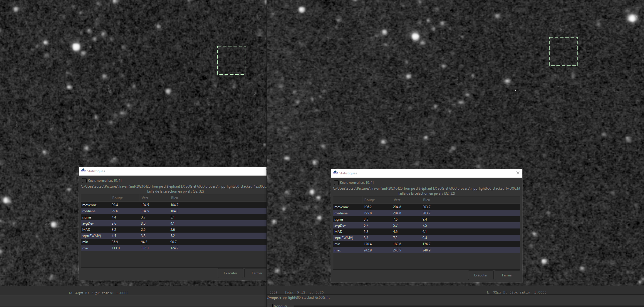Click the Vert column header in the 12x300s statistics table
Viewport: 644px width, 307px height.
[145, 198]
